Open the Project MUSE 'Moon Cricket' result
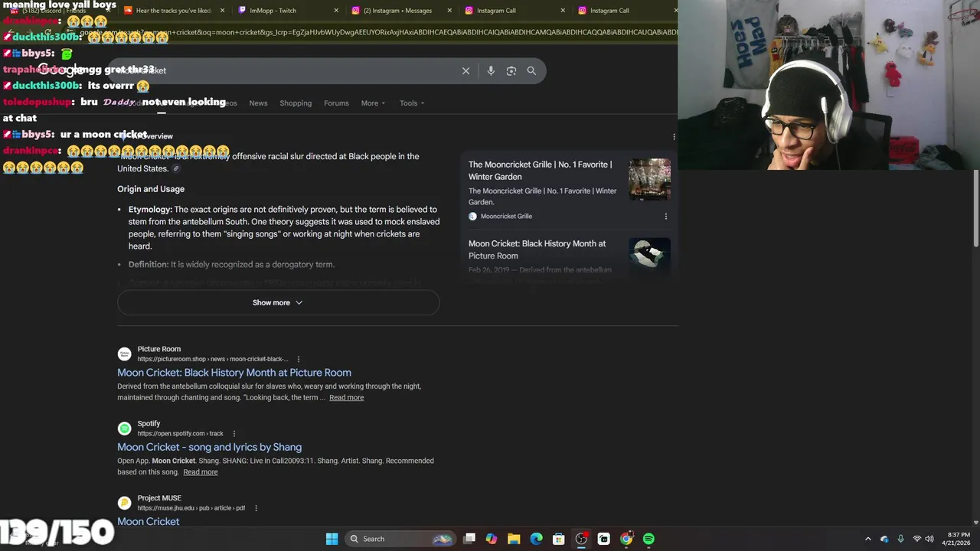 149,521
